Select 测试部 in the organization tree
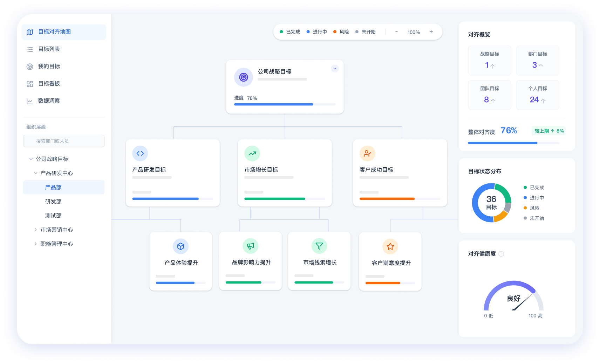 pos(53,216)
